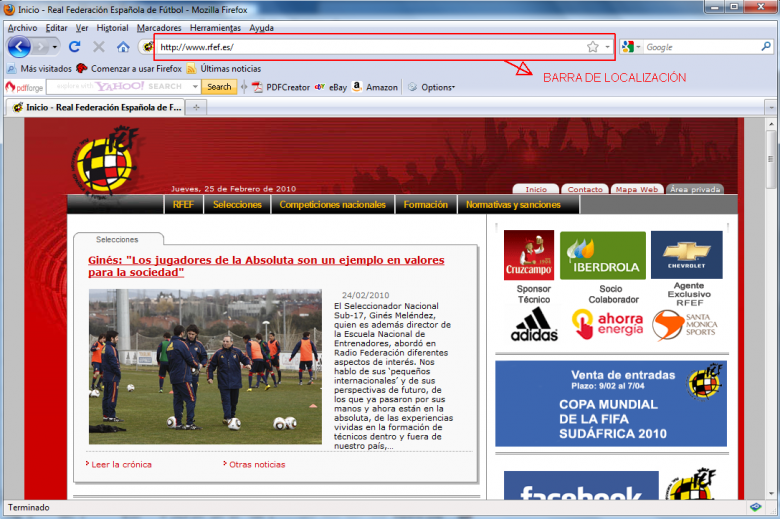Click the scroll down arrow
Screen dimensions: 780x519
(771, 494)
